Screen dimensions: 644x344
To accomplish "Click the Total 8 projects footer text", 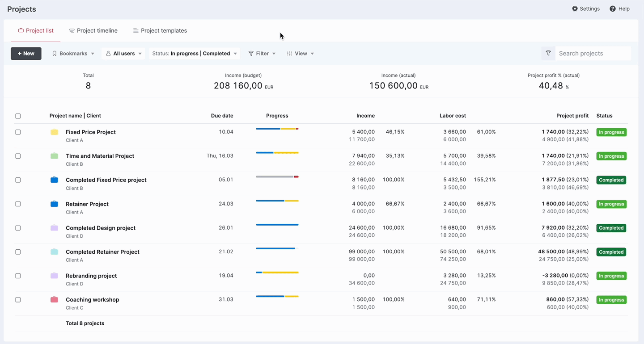I will click(x=85, y=323).
